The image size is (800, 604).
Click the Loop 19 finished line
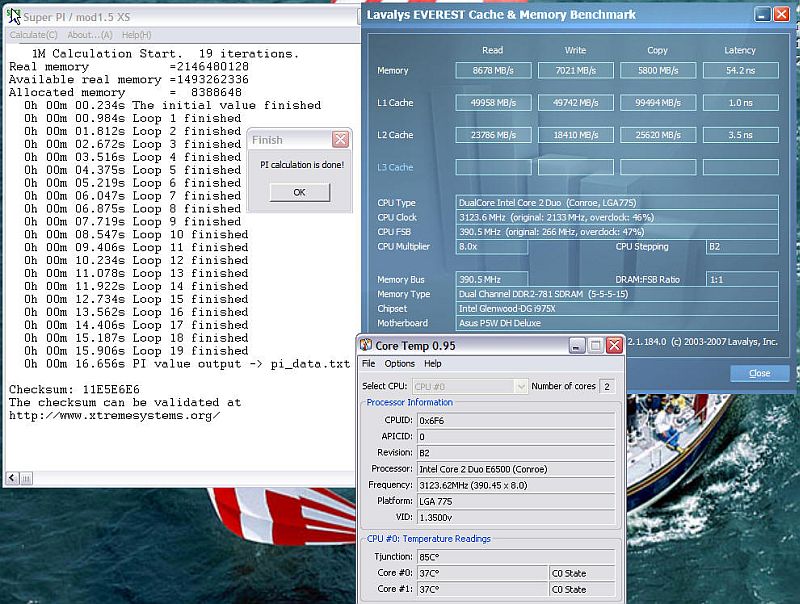[x=136, y=351]
